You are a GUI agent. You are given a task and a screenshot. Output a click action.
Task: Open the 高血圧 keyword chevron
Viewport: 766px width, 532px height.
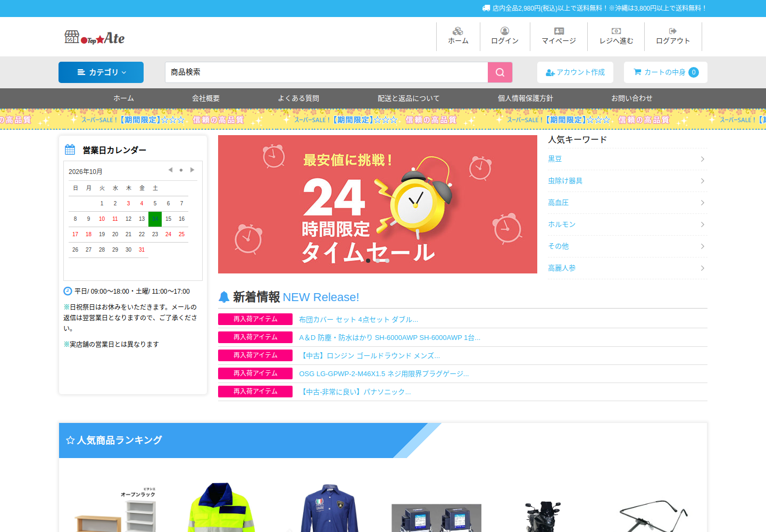tap(702, 203)
